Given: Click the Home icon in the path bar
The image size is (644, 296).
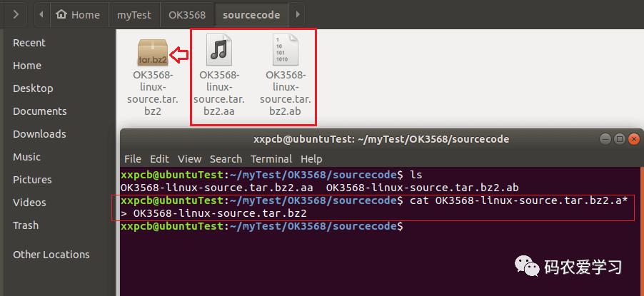Looking at the screenshot, I should [x=61, y=15].
